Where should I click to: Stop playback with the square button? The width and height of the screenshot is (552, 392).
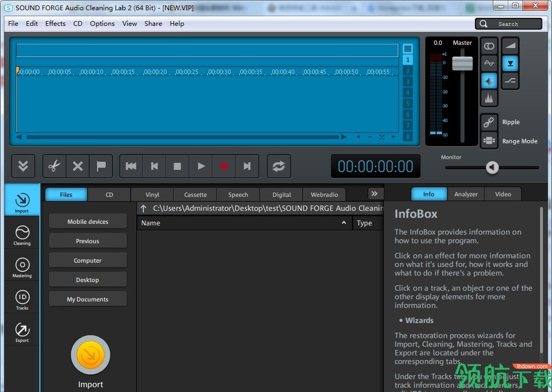[x=177, y=166]
